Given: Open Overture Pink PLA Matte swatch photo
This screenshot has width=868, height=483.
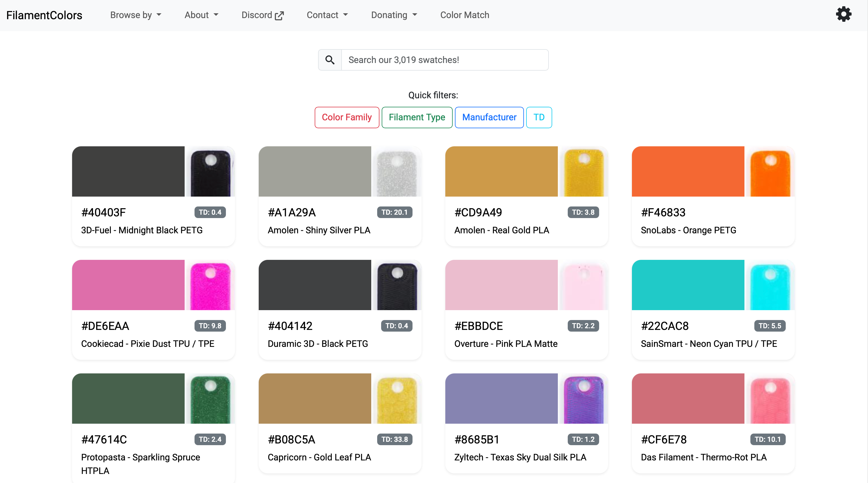Looking at the screenshot, I should pyautogui.click(x=583, y=285).
